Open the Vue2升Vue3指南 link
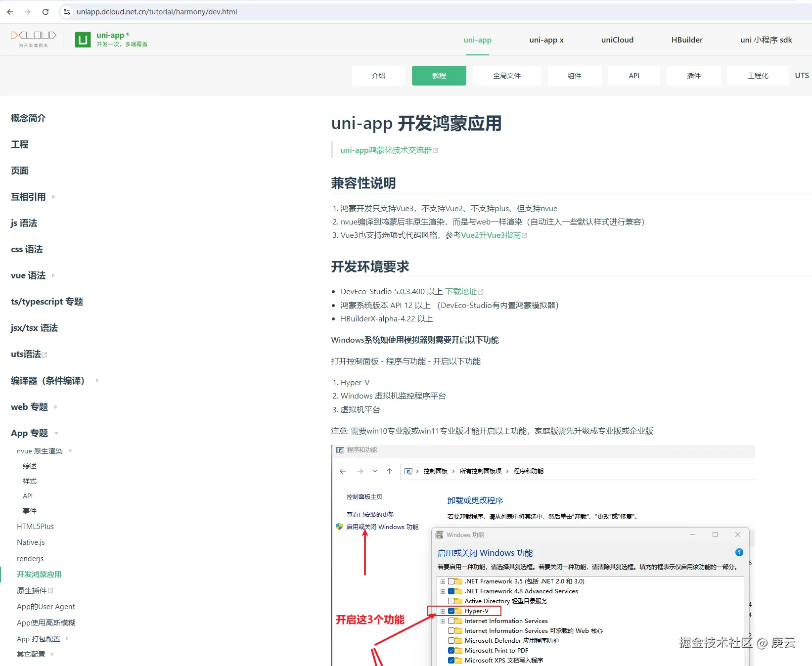This screenshot has width=812, height=666. click(494, 235)
